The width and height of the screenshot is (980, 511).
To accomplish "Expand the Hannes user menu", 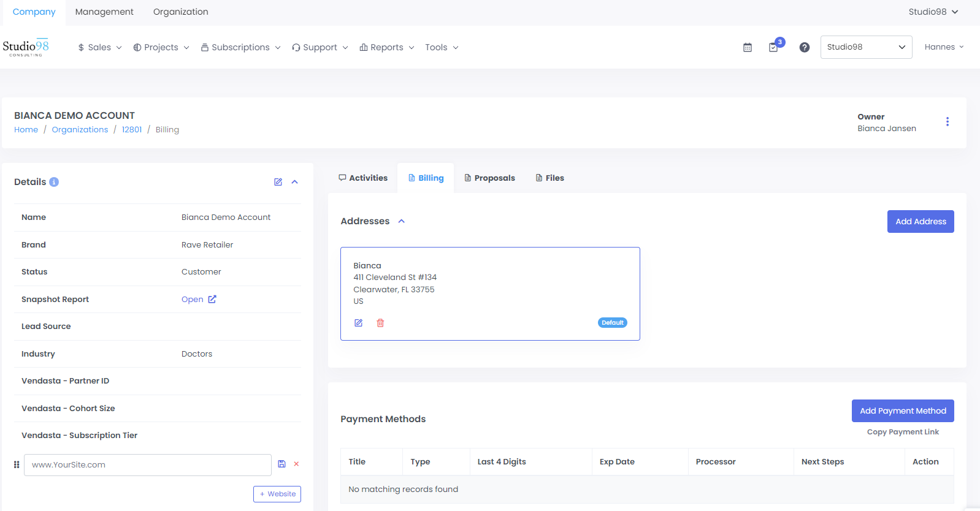I will [x=943, y=47].
